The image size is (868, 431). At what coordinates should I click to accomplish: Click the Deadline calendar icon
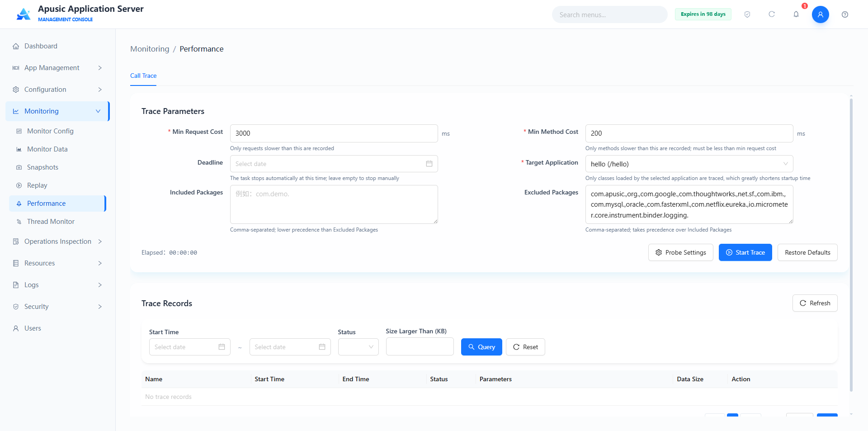click(429, 164)
